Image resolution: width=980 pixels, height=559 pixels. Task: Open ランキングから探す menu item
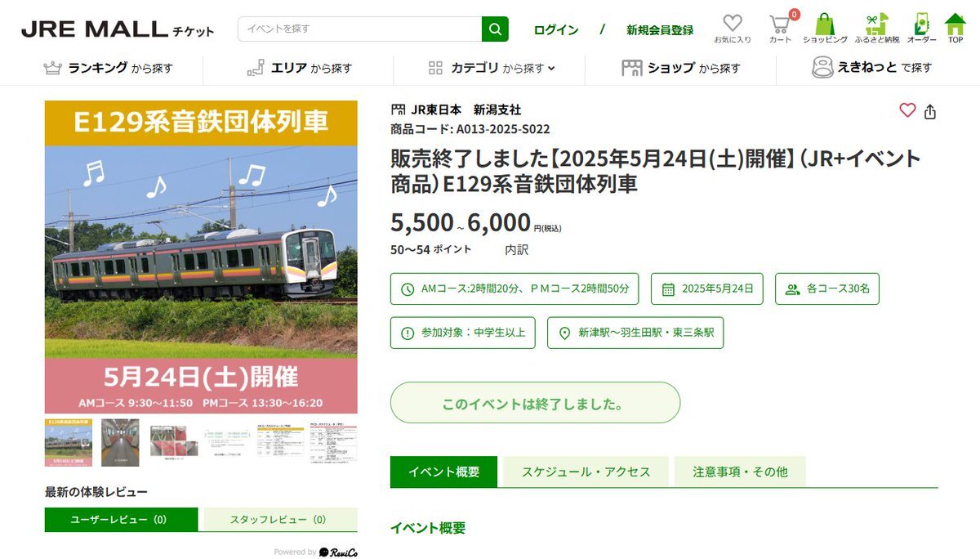(x=108, y=69)
